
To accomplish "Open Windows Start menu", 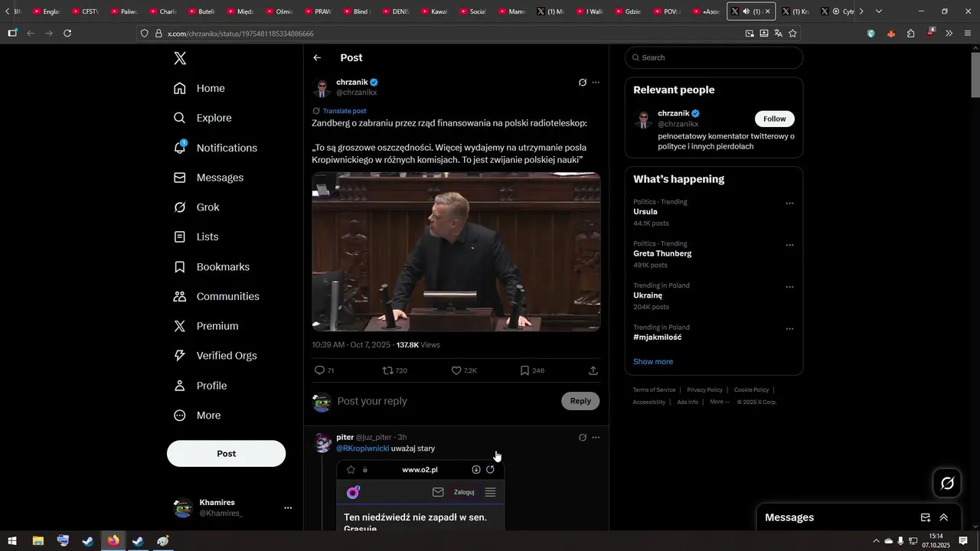I will click(x=12, y=541).
